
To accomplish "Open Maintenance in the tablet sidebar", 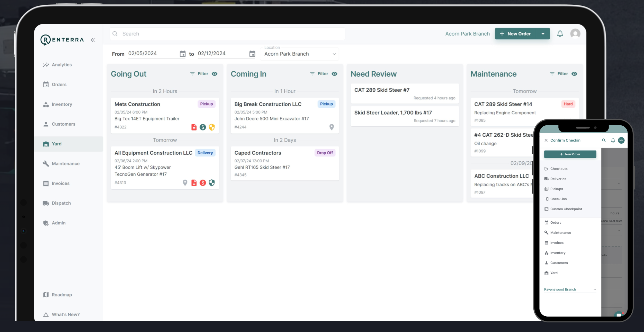I will point(68,164).
